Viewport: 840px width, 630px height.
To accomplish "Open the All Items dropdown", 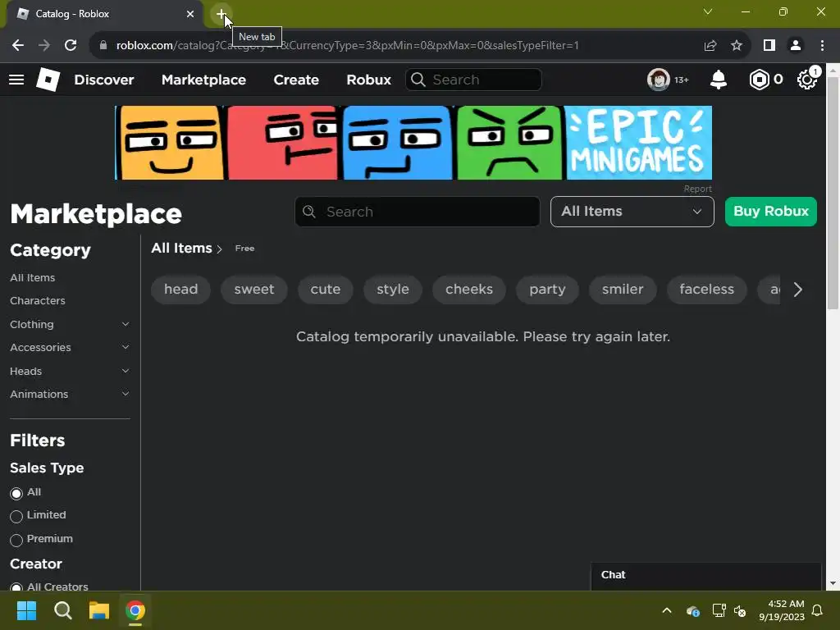I will coord(632,212).
